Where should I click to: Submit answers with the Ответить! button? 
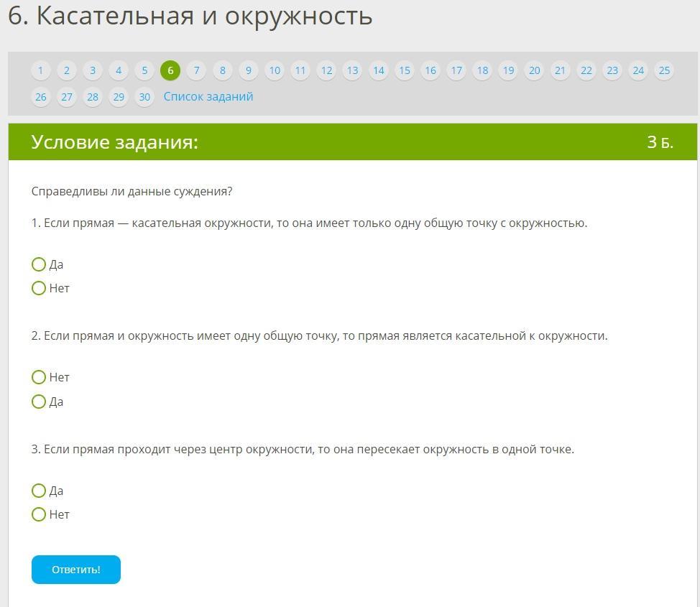click(x=76, y=570)
